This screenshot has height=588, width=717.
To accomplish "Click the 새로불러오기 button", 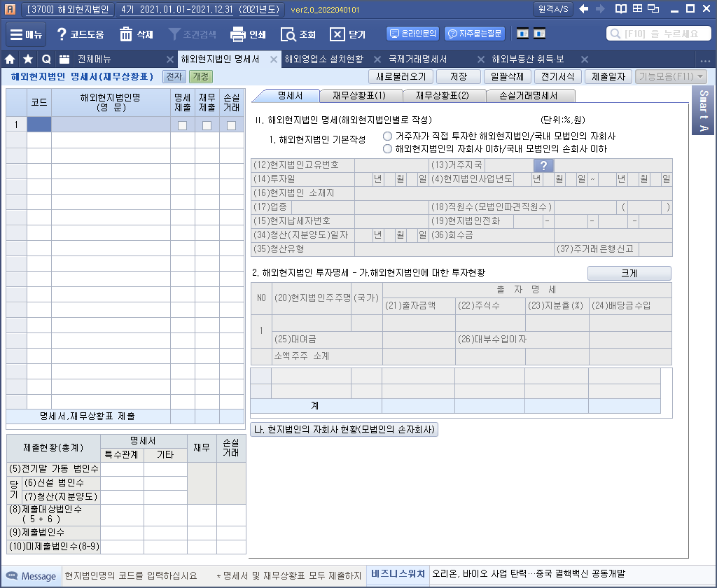I will [401, 77].
